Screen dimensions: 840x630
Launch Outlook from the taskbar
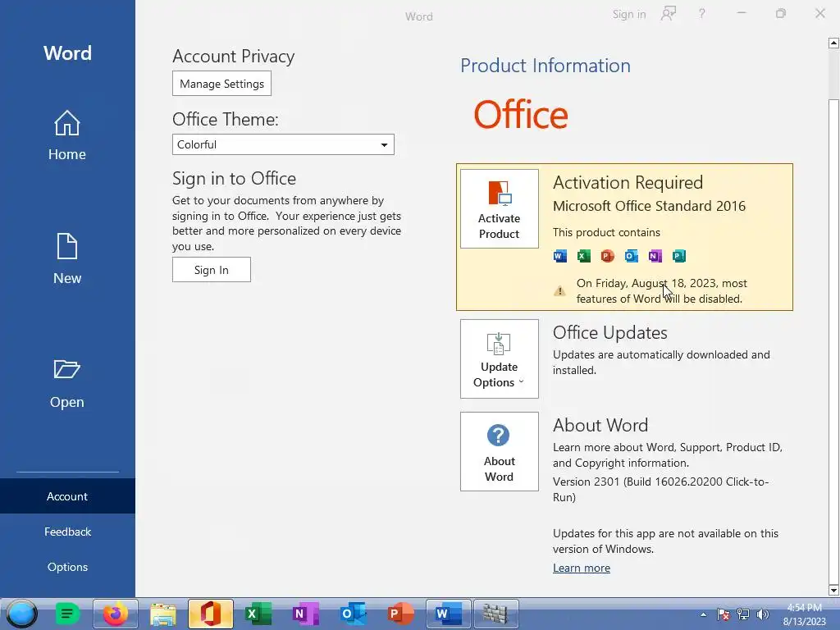click(353, 614)
